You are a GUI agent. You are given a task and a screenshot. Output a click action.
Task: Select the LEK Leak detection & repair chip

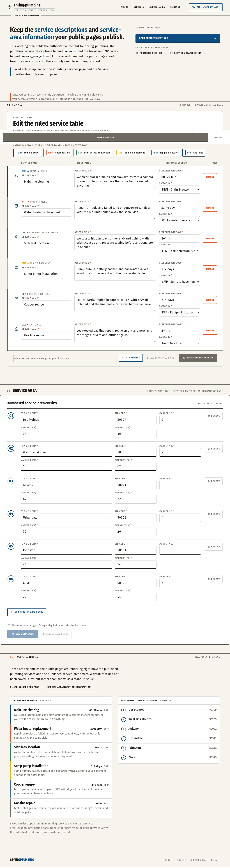93,153
